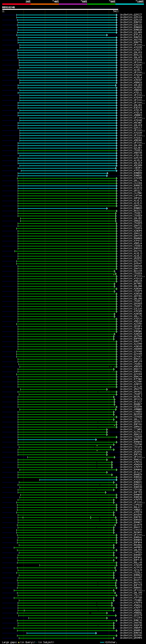Select hit label UniRef100_A1XEL7
This screenshot has height=644, width=146.
(131, 70)
